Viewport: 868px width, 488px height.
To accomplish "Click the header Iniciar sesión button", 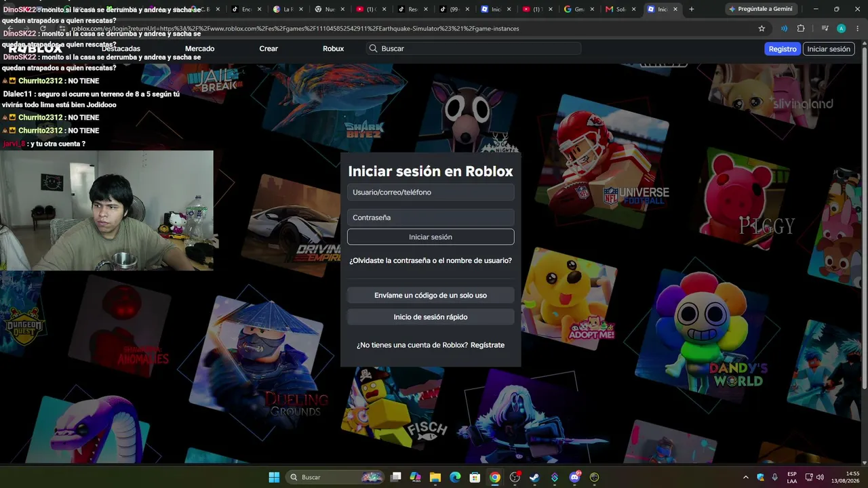I will [829, 49].
